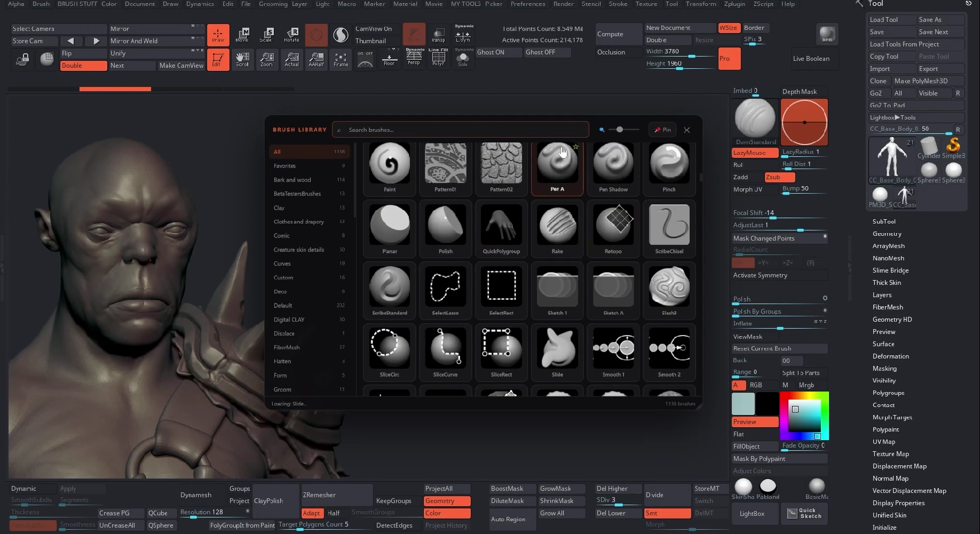Expand the Deformation section

tap(890, 356)
